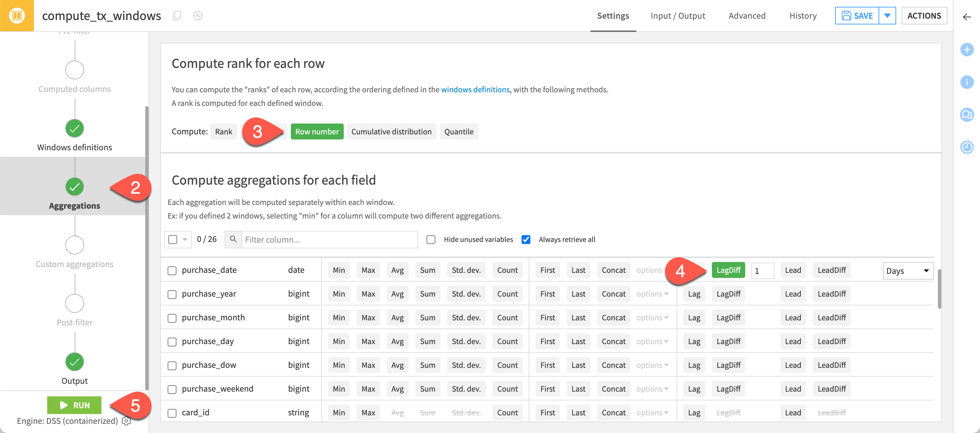
Task: Enable Hide unused variables
Action: 431,239
